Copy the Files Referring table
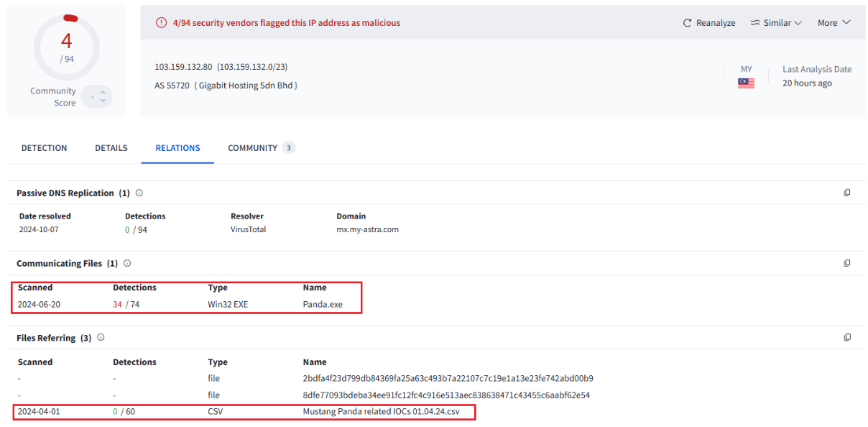The height and width of the screenshot is (427, 868). (x=847, y=337)
